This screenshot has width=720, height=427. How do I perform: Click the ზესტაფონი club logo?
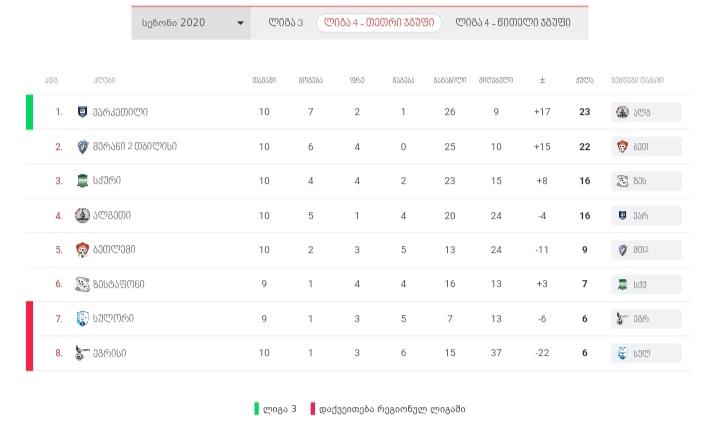tap(82, 284)
